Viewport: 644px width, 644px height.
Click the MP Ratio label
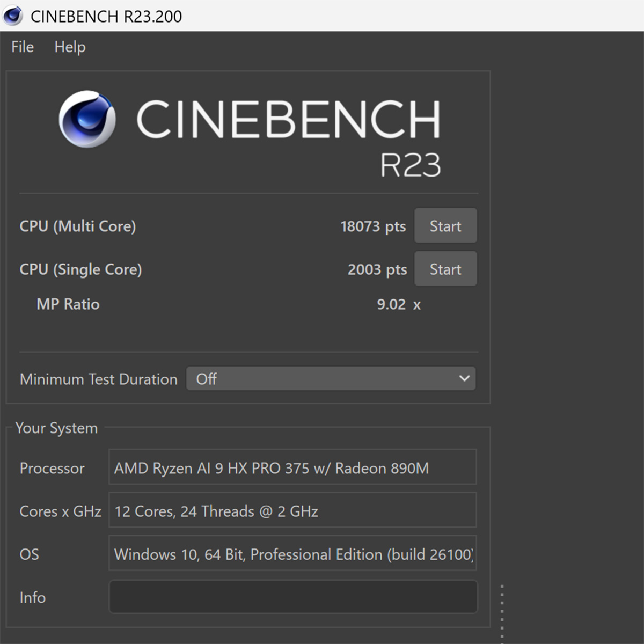[68, 304]
